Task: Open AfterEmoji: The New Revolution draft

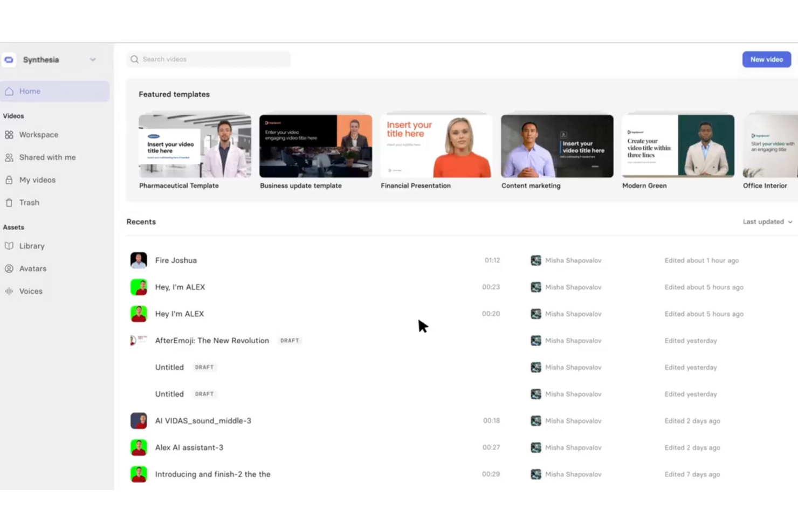Action: click(x=212, y=341)
